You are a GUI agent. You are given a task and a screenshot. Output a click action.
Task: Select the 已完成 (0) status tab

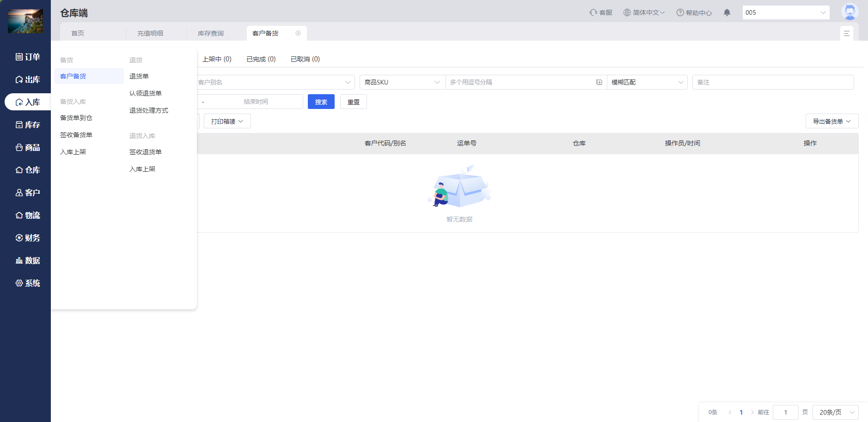pos(261,59)
